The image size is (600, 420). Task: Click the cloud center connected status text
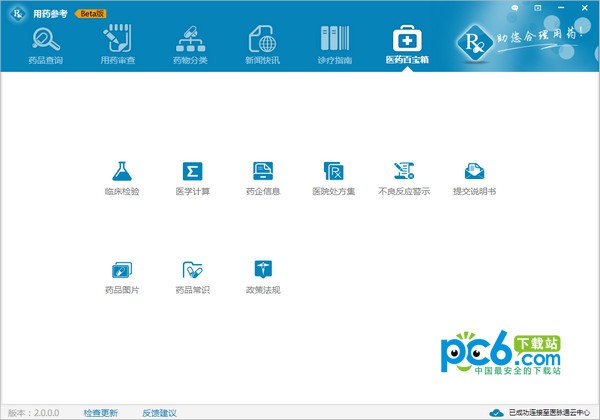click(x=549, y=413)
